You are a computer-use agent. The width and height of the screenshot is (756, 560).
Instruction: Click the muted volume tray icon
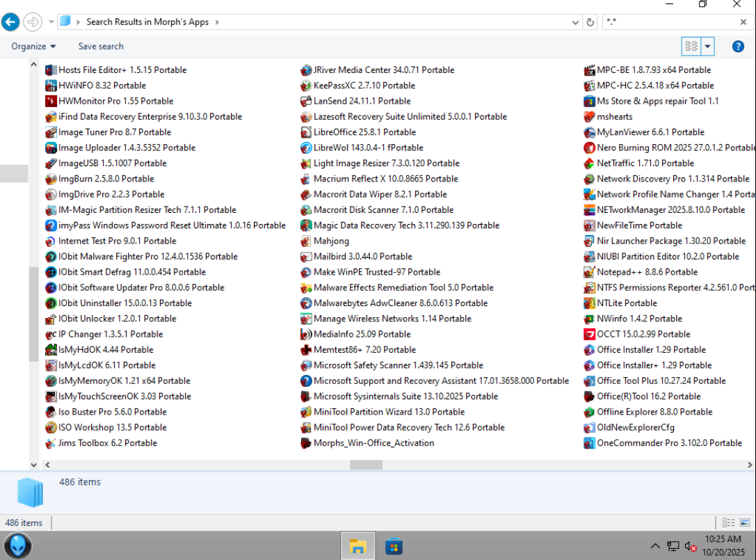(x=691, y=547)
